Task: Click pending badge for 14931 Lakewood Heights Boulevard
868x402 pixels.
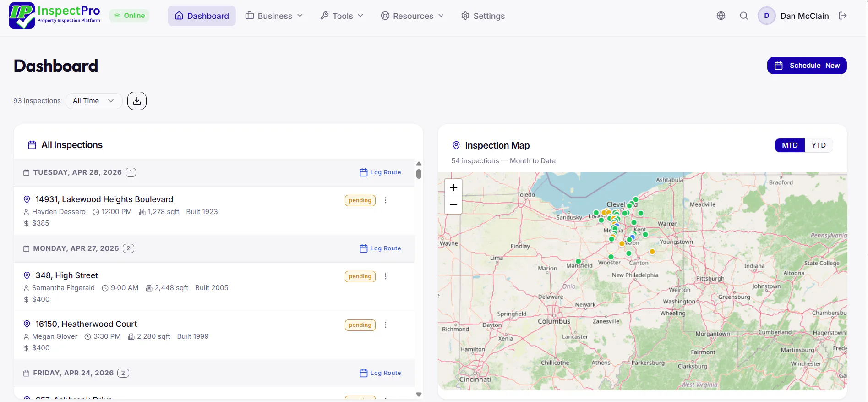Action: (360, 200)
